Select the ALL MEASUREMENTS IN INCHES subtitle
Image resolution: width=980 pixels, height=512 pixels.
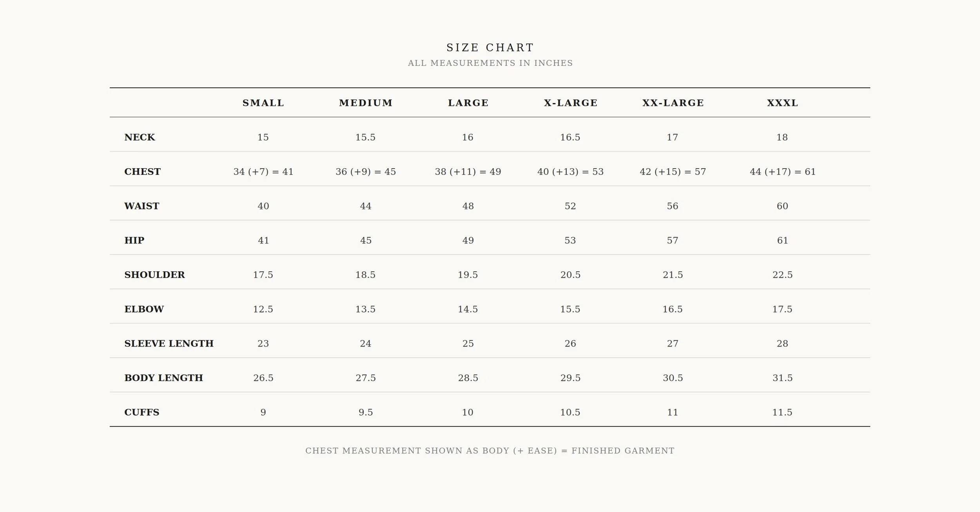point(490,63)
